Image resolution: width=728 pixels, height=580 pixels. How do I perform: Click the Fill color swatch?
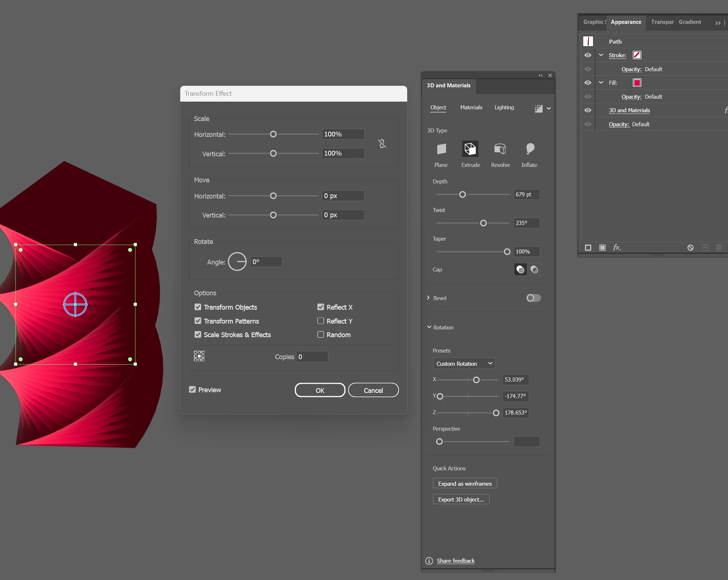(x=637, y=83)
